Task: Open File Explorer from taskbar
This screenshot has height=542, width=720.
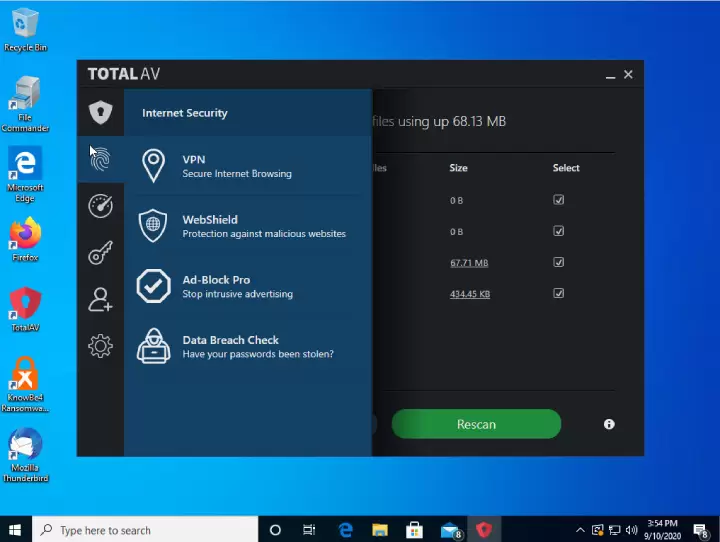Action: (380, 531)
